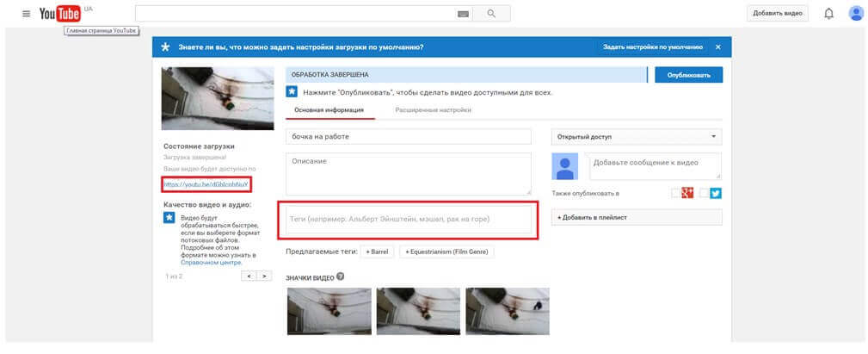
Task: Open the on-screen keyboard icon in search
Action: coord(463,14)
